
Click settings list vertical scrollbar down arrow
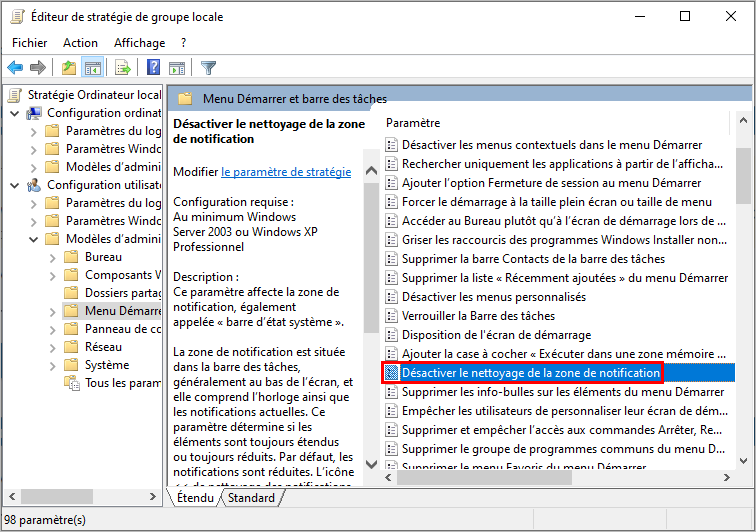click(x=743, y=461)
